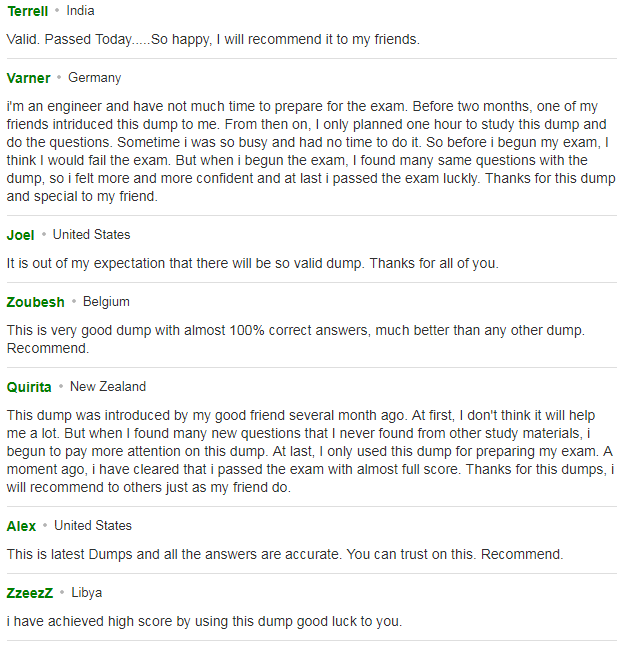Click Terrell's review text 'Valid. Passed Today'
The image size is (623, 645).
coord(213,39)
